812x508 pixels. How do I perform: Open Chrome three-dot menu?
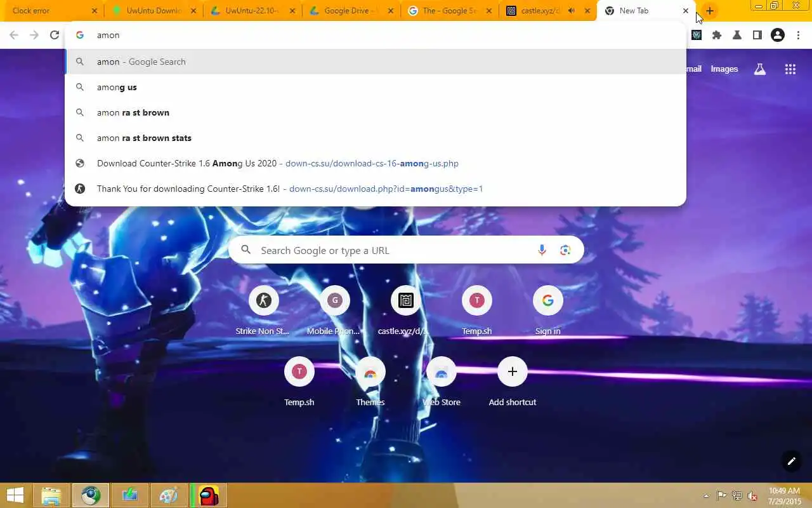798,36
